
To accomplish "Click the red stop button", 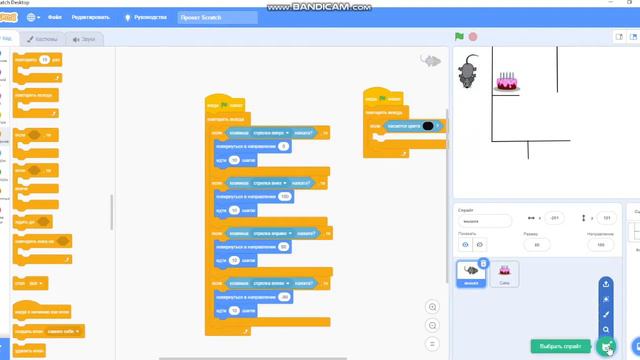I will point(473,37).
